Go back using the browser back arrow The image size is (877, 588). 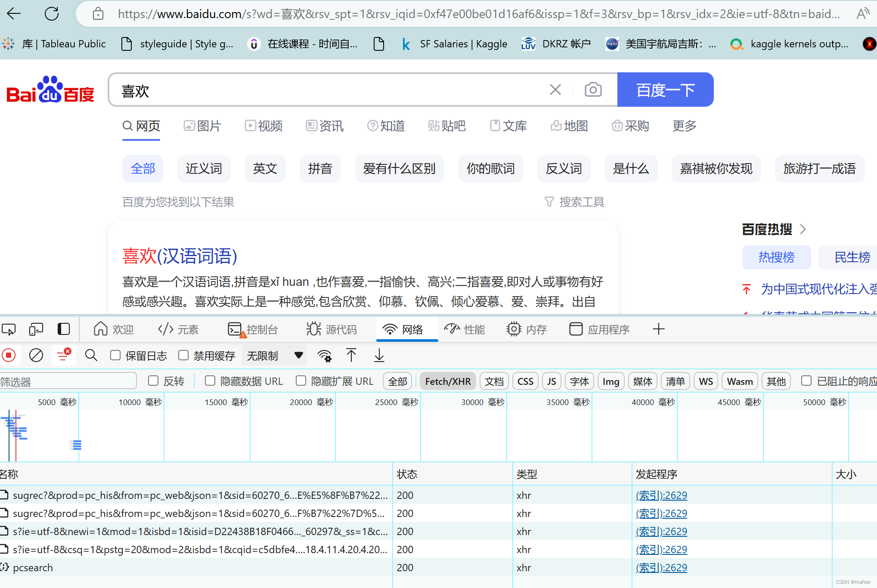pos(14,14)
